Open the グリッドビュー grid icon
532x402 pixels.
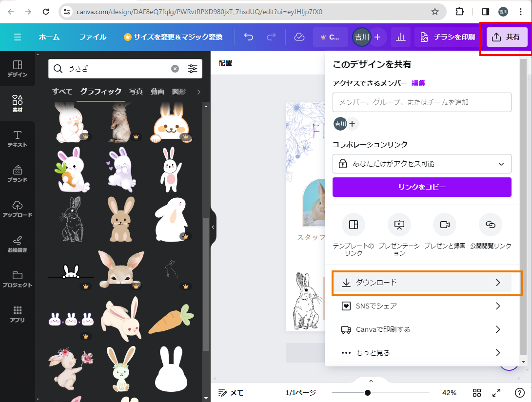pos(477,393)
